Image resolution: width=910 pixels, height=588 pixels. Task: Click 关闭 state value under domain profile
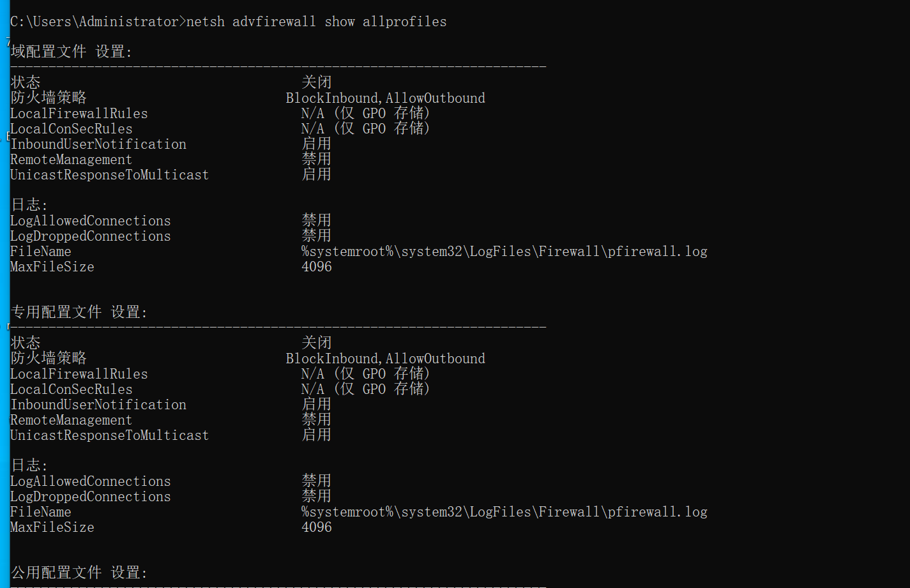[317, 82]
